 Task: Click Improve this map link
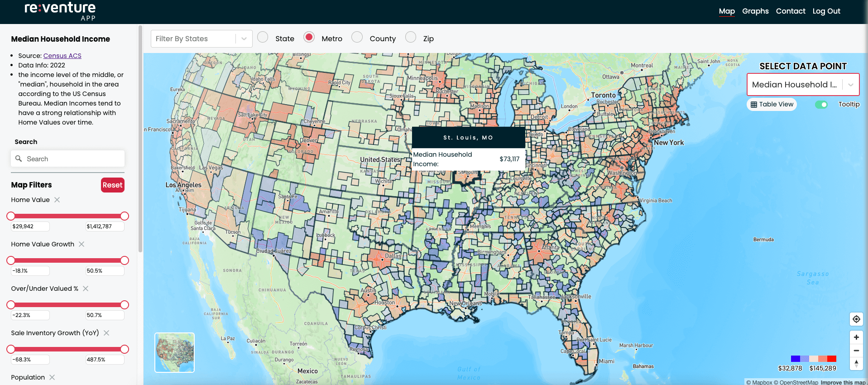[843, 382]
